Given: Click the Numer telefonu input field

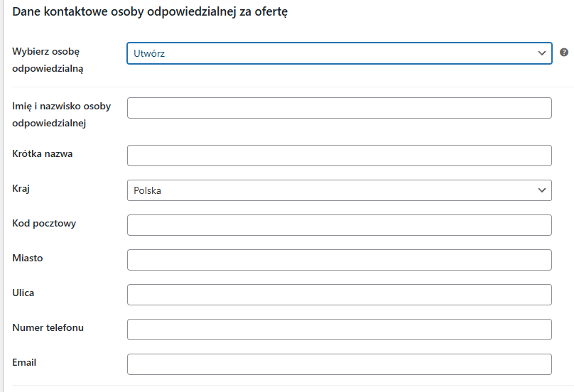Looking at the screenshot, I should pyautogui.click(x=340, y=330).
